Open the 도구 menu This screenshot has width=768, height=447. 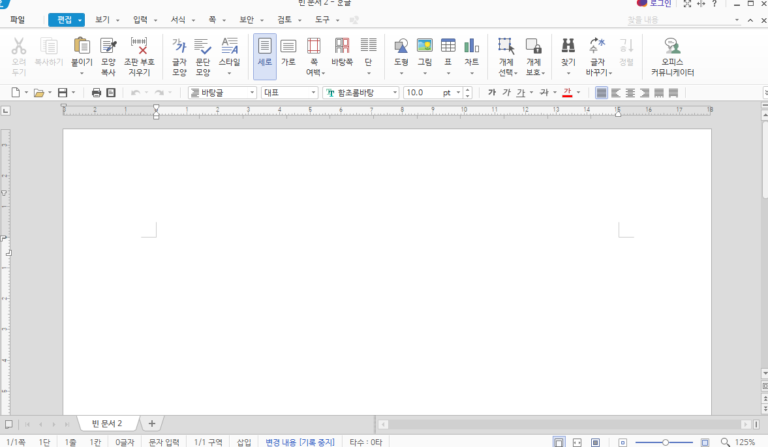[322, 20]
